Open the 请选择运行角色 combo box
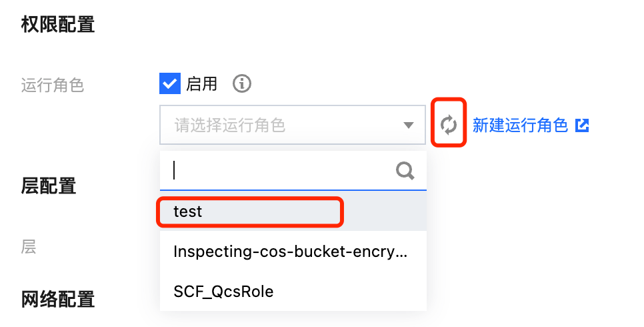This screenshot has width=644, height=327. click(x=280, y=125)
